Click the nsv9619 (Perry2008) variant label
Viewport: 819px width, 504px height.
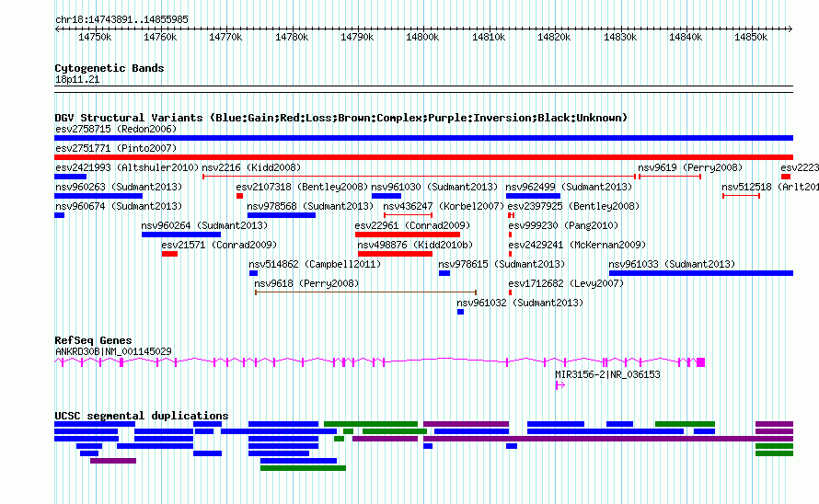click(x=690, y=167)
